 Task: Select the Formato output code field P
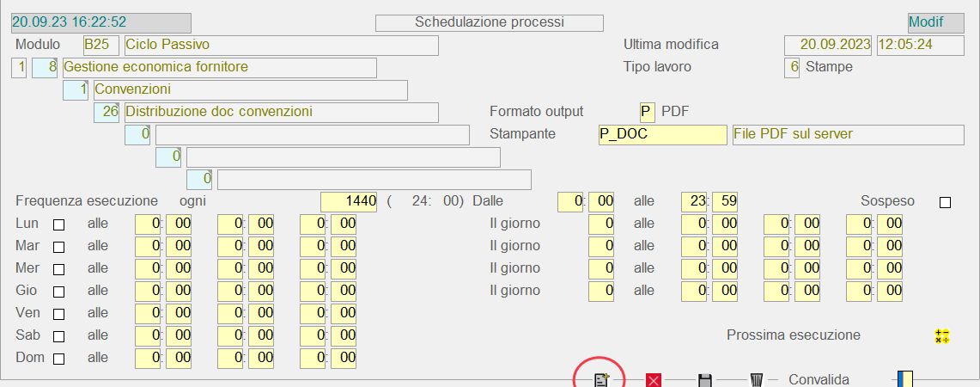tap(647, 112)
